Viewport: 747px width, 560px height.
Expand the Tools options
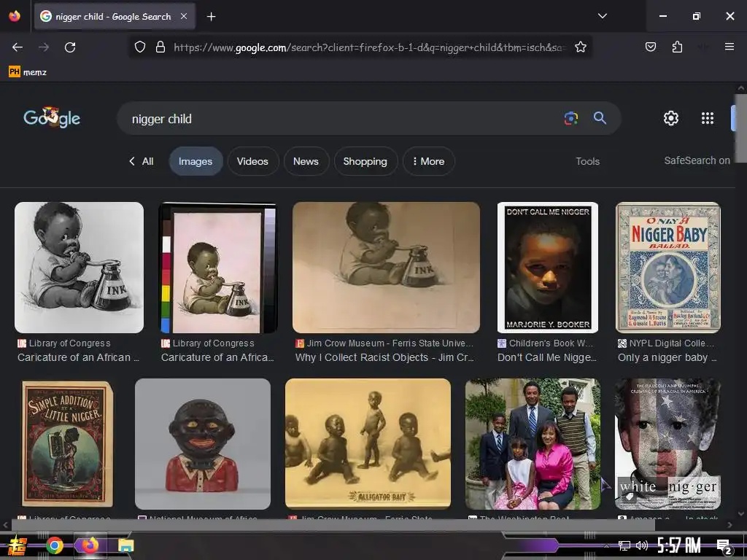(x=587, y=161)
